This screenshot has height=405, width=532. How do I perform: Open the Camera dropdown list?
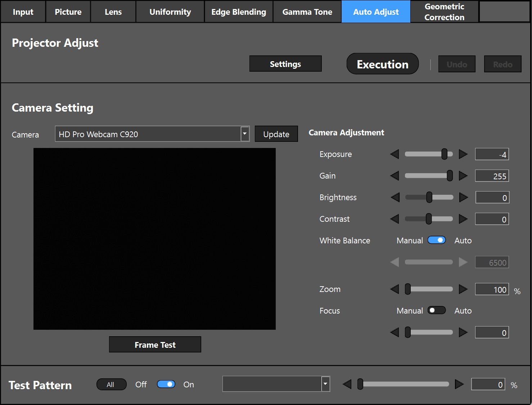tap(245, 134)
